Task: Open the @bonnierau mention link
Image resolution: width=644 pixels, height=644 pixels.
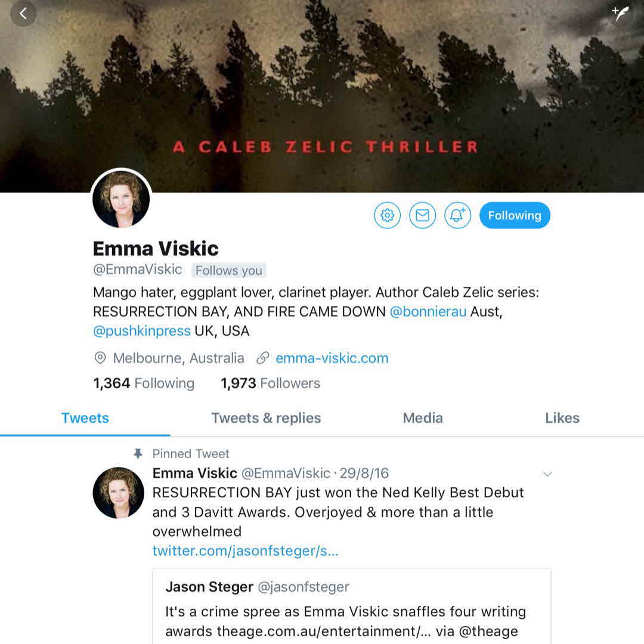Action: coord(428,312)
